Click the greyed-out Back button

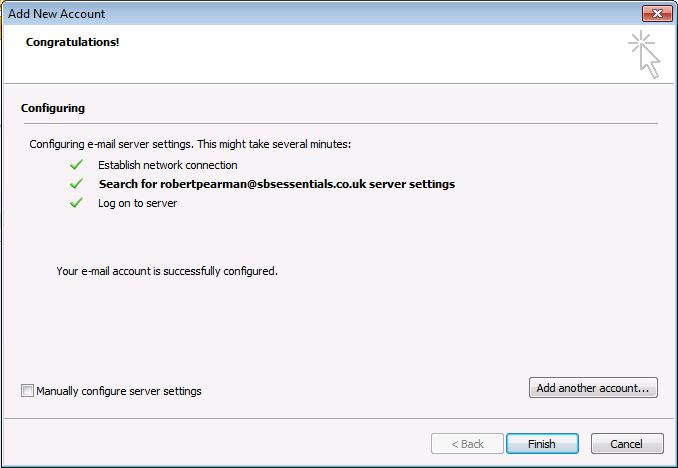pos(467,444)
